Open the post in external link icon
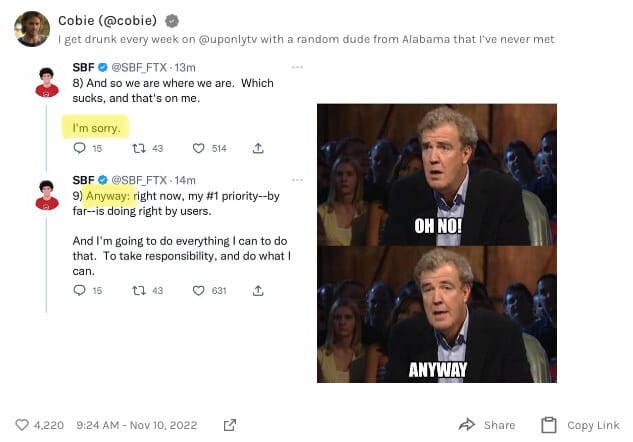Screen dimensions: 633x442 pos(230,425)
